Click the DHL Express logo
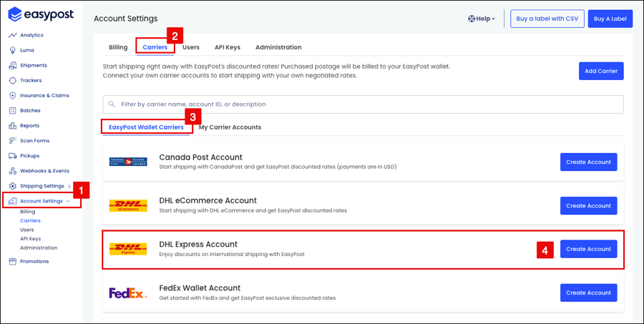This screenshot has width=644, height=324. 128,250
